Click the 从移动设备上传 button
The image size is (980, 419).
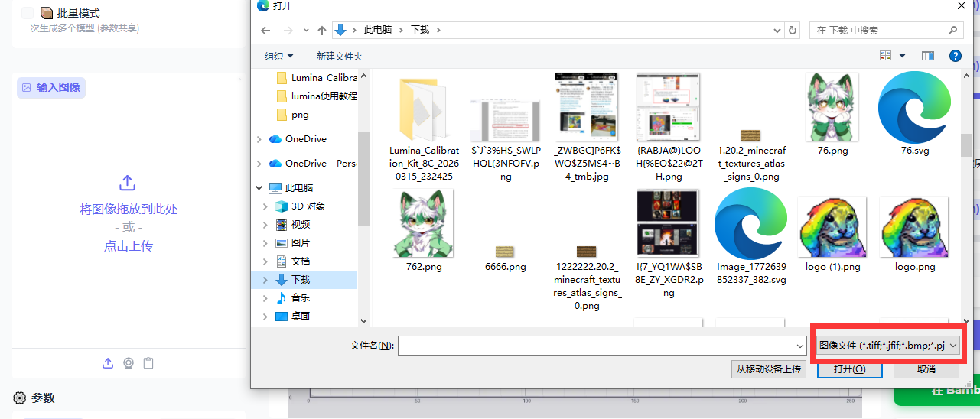tap(769, 369)
